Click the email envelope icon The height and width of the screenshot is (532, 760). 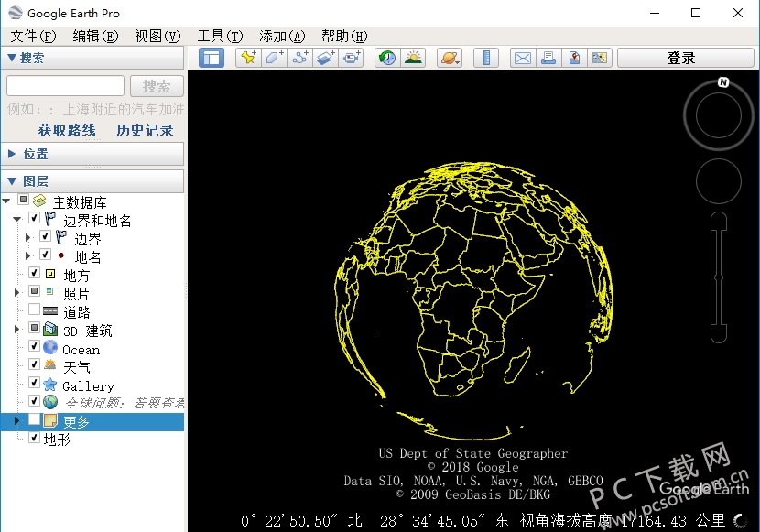522,58
